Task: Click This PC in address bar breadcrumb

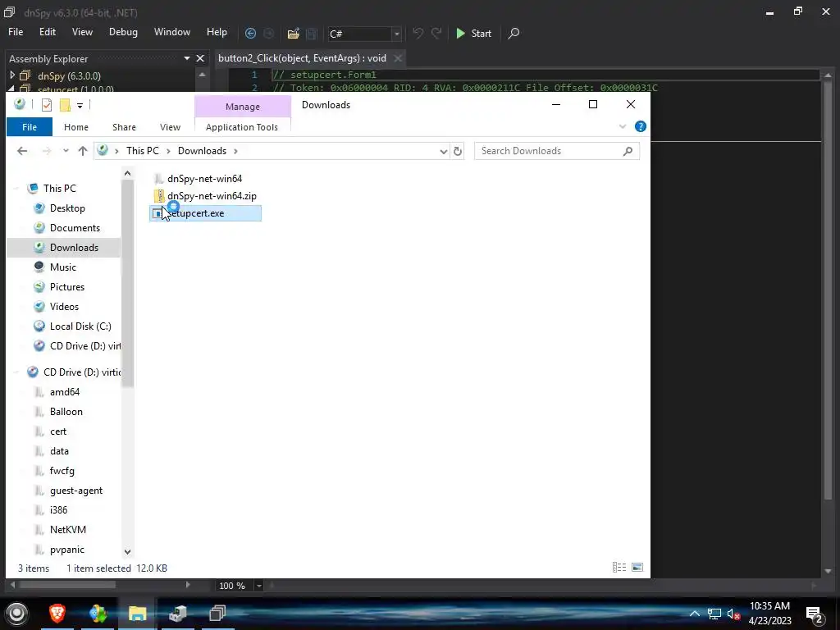Action: 143,151
